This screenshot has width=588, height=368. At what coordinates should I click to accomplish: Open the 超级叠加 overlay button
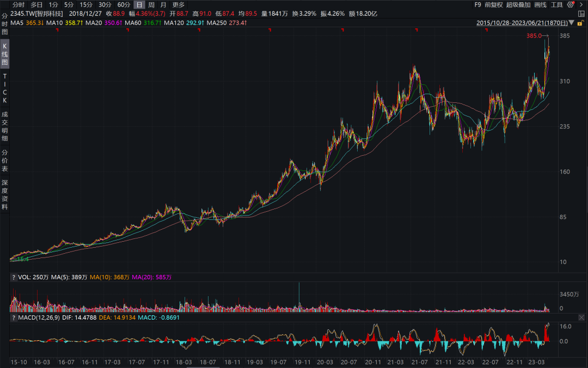tap(518, 4)
